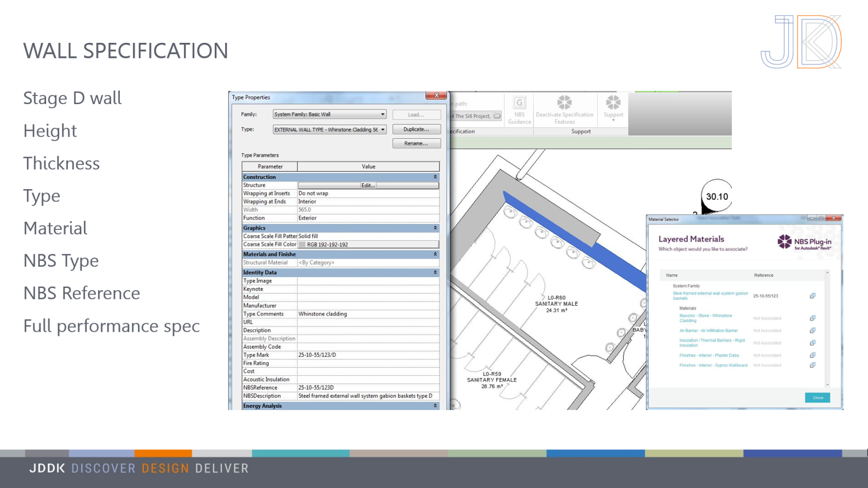Associate icon for Steel framed external wall system

coord(812,296)
